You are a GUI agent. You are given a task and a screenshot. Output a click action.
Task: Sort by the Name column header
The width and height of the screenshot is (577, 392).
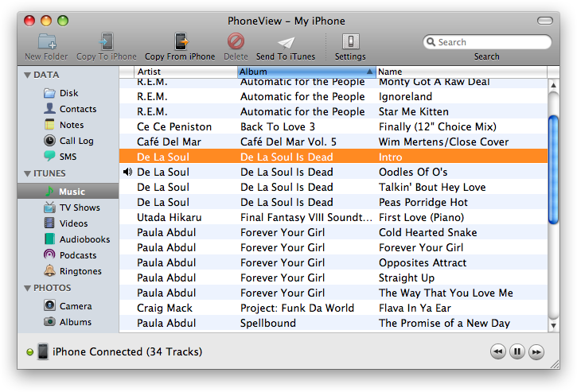(x=462, y=72)
